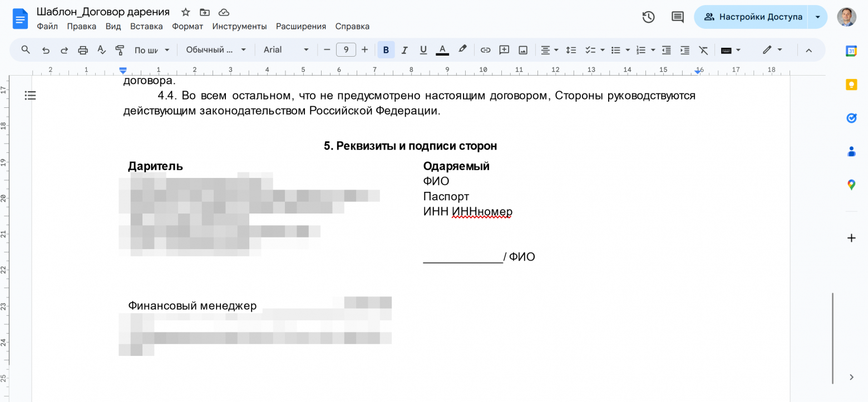This screenshot has height=402, width=868.
Task: Open the Google Docs home icon
Action: 21,19
